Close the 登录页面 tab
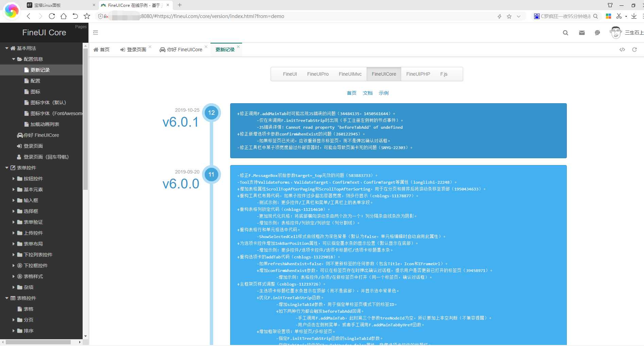 [150, 47]
